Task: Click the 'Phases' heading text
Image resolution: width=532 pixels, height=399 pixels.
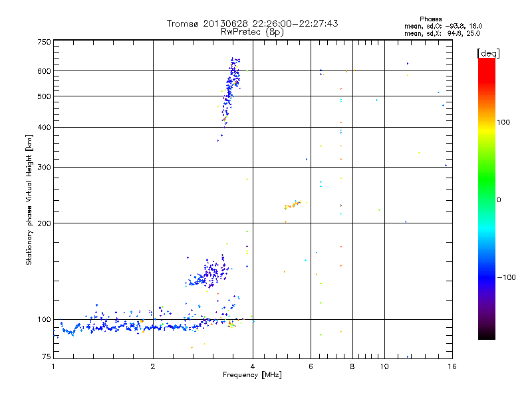Action: click(x=430, y=19)
